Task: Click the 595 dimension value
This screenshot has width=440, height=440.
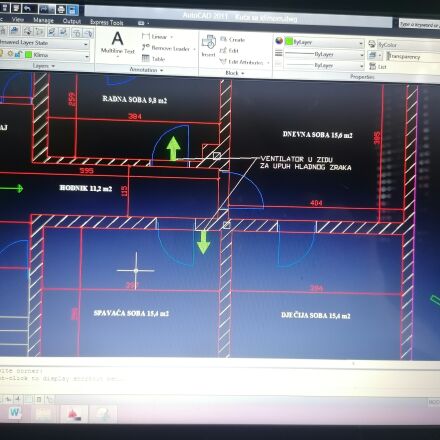Action: 87,171
